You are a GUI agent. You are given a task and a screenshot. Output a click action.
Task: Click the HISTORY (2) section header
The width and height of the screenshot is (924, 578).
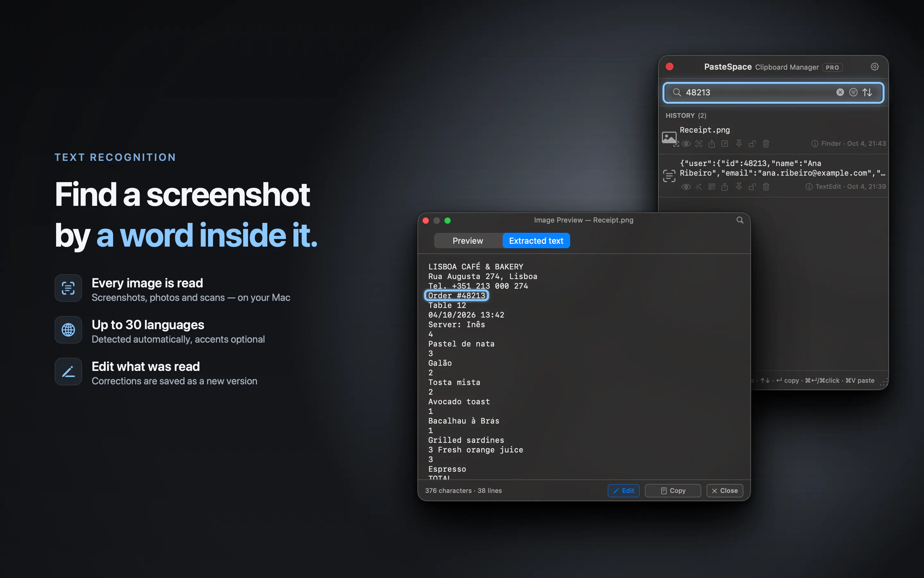pos(686,116)
